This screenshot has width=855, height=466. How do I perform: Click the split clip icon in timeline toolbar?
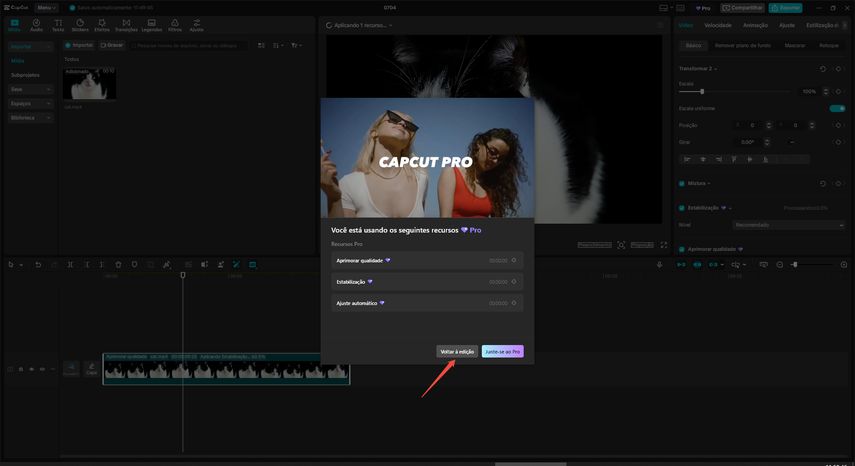pyautogui.click(x=70, y=265)
